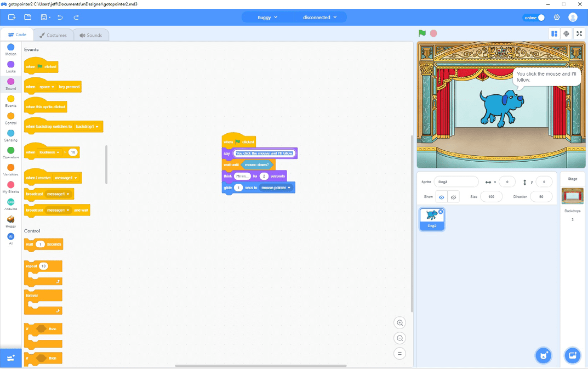Open the space key dropdown in palette
The image size is (588, 369).
(x=47, y=87)
